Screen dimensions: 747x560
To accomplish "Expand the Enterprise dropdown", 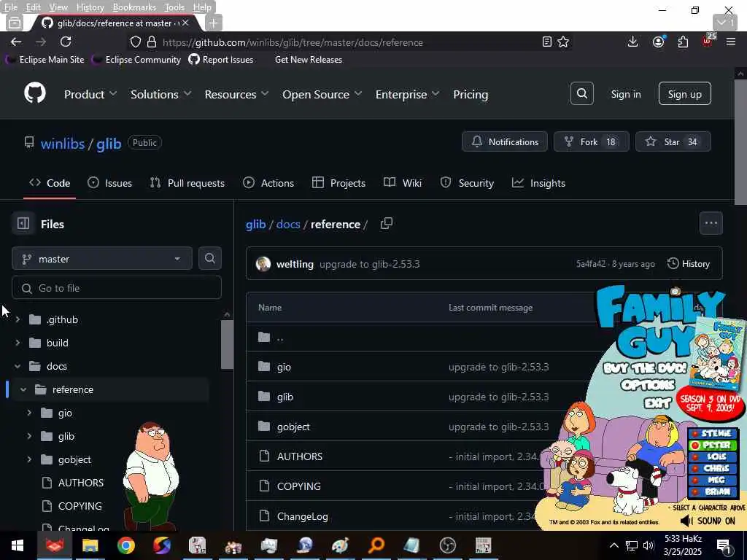I will click(407, 94).
